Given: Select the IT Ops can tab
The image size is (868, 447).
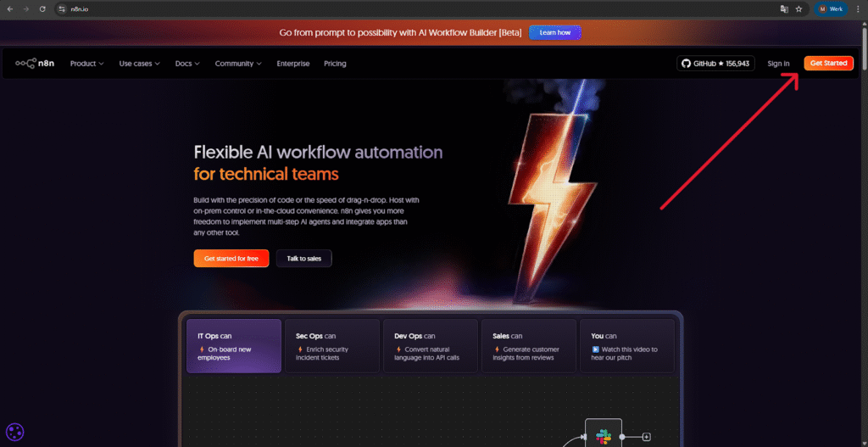Looking at the screenshot, I should coord(233,346).
